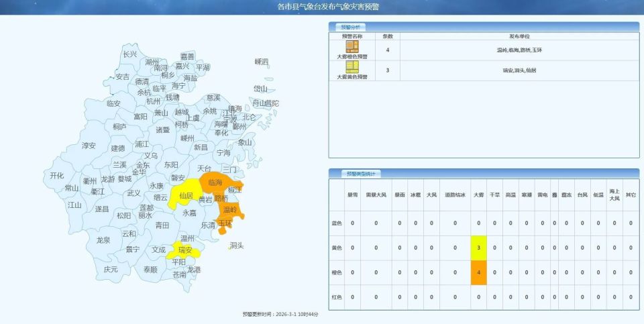Screen dimensions: 644x324
Task: Click 淳安 county on the map
Action: pos(89,146)
